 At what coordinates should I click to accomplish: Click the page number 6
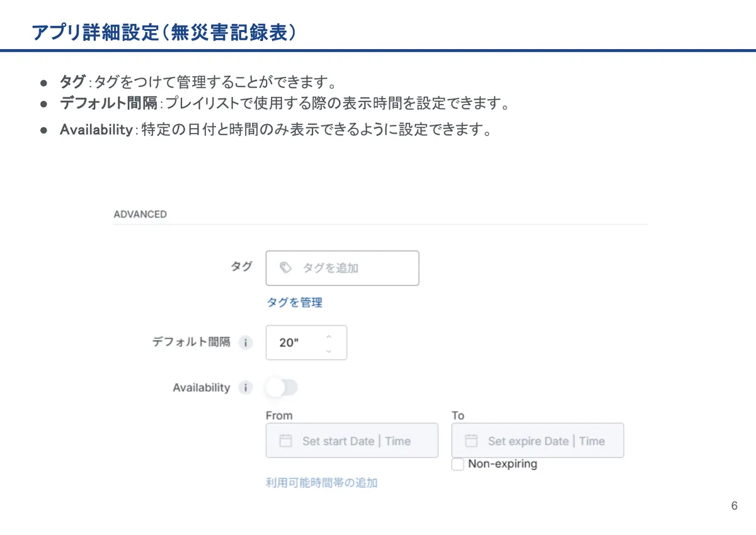pos(734,506)
